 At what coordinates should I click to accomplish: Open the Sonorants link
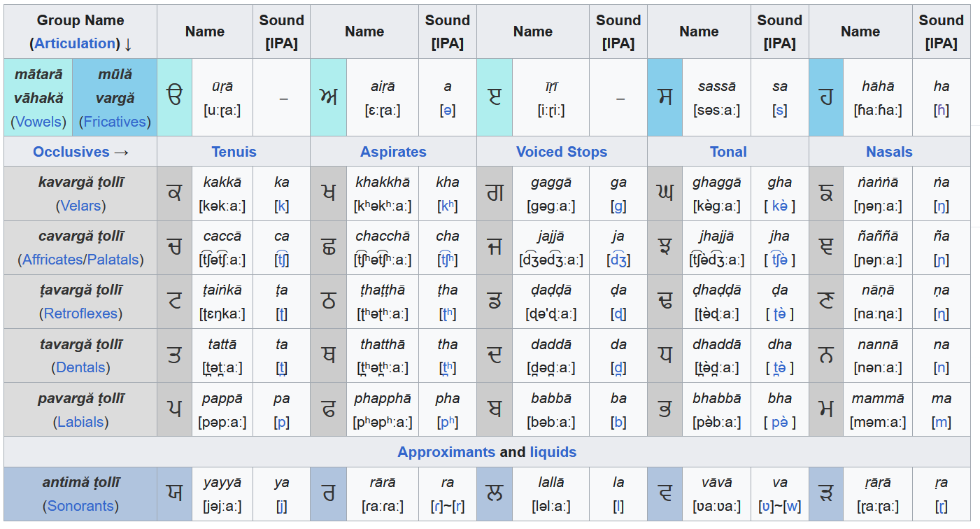pos(80,506)
